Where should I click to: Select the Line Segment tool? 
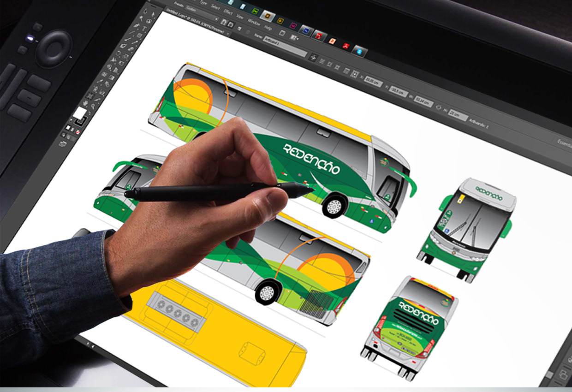click(x=132, y=32)
